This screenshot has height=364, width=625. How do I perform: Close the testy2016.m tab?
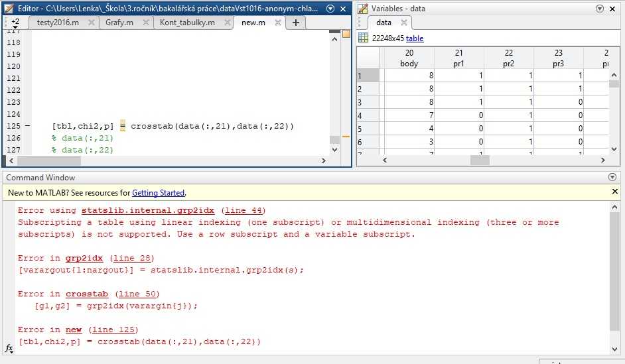(x=92, y=23)
